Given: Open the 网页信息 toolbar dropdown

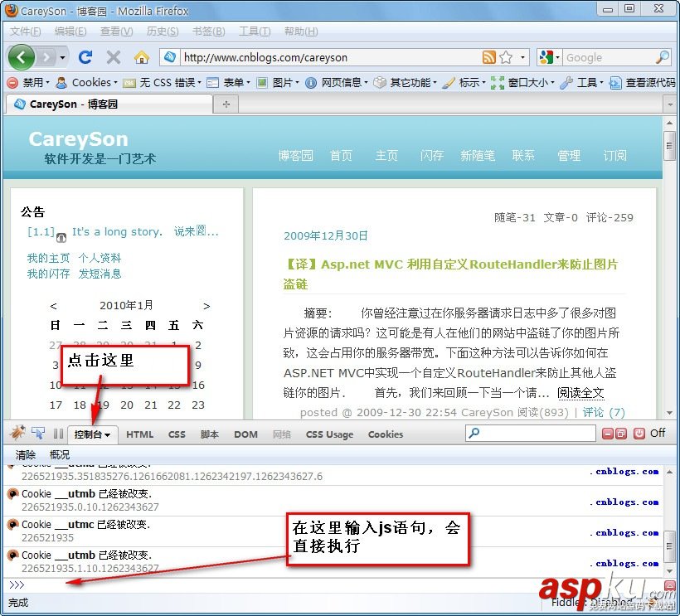Looking at the screenshot, I should point(337,82).
